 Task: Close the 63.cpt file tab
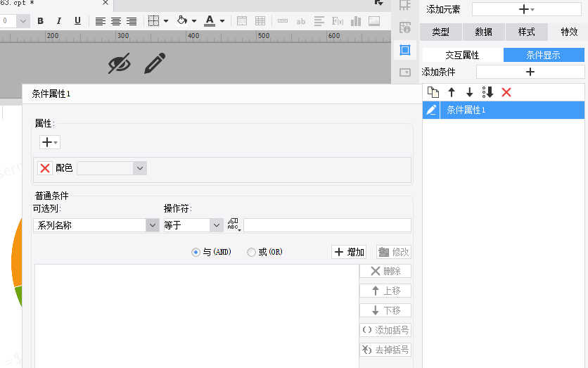[106, 3]
